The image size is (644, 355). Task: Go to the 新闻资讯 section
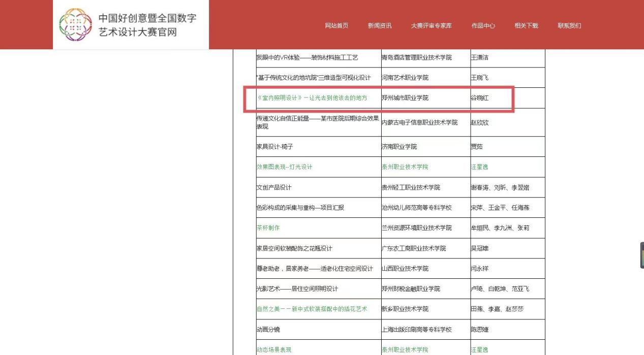point(379,26)
